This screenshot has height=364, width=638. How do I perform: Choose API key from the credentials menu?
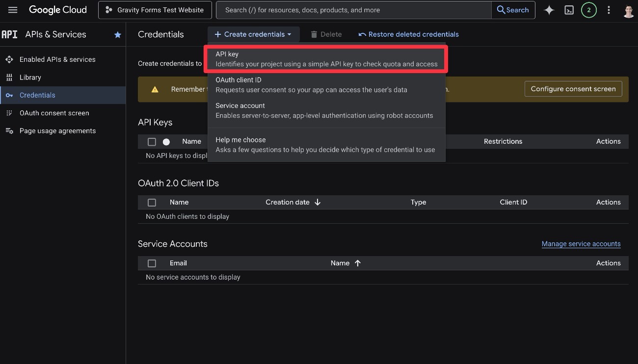click(x=325, y=58)
